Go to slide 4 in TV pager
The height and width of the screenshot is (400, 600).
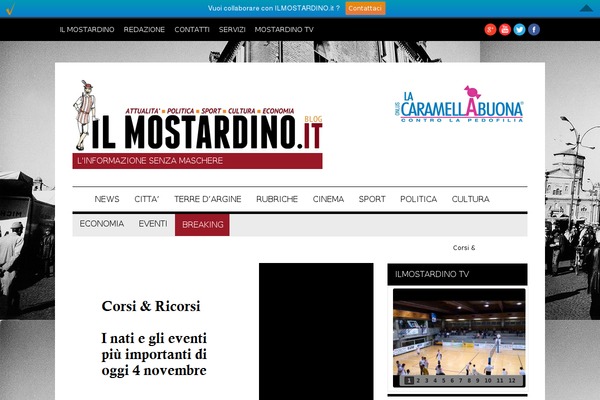point(435,380)
